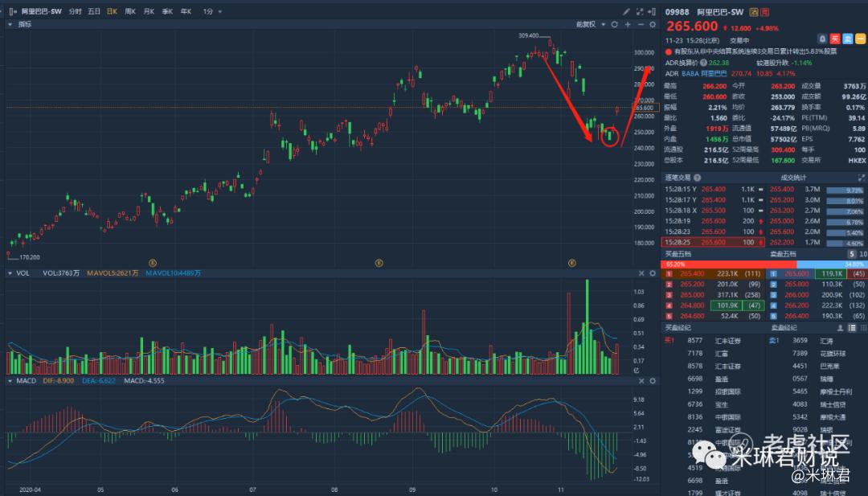Open the BABA 阿里巴巴 ADR link
Screen dimensions: 868x496
pos(704,74)
